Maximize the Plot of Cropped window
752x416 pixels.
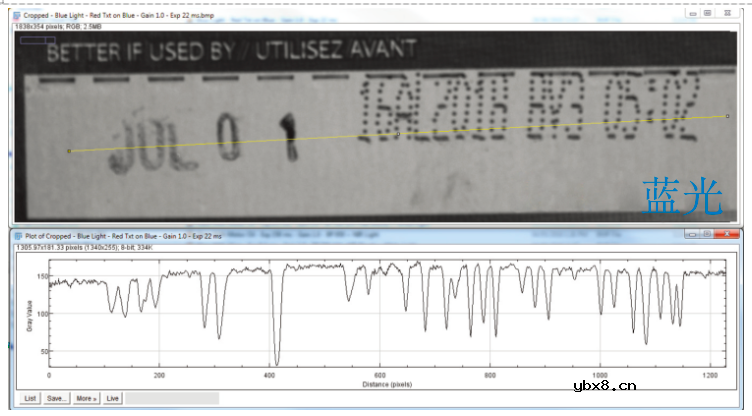pyautogui.click(x=707, y=233)
